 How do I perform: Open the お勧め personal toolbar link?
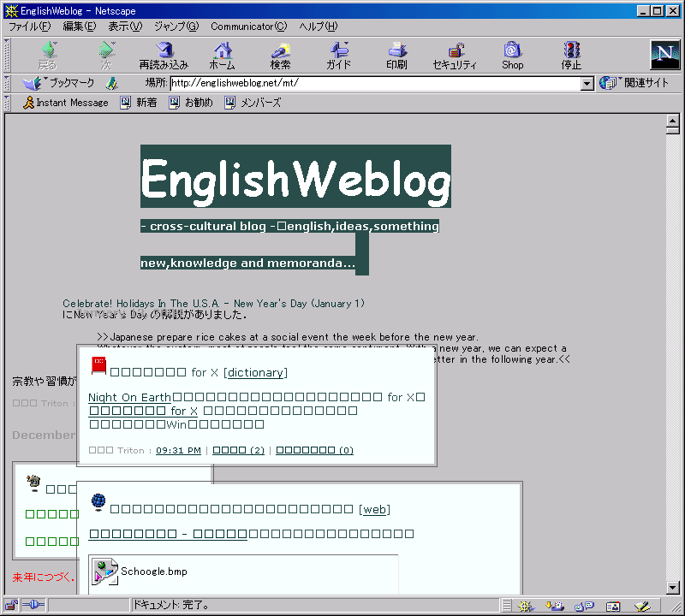(191, 103)
